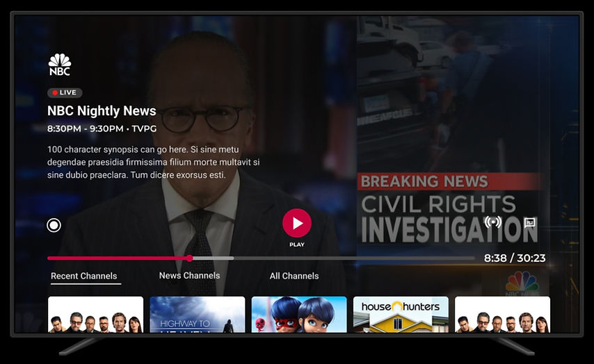594x364 pixels.
Task: Open the Miraculous Ladybug cartoon thumbnail
Action: (299, 315)
